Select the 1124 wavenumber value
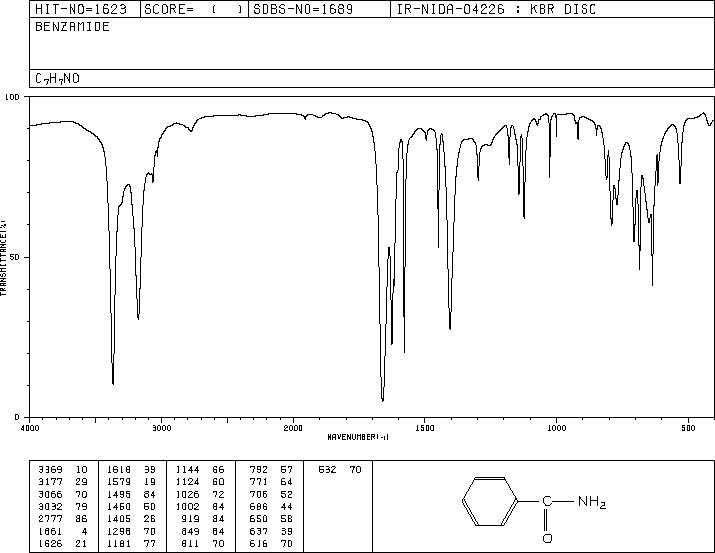The image size is (715, 553). 187,482
